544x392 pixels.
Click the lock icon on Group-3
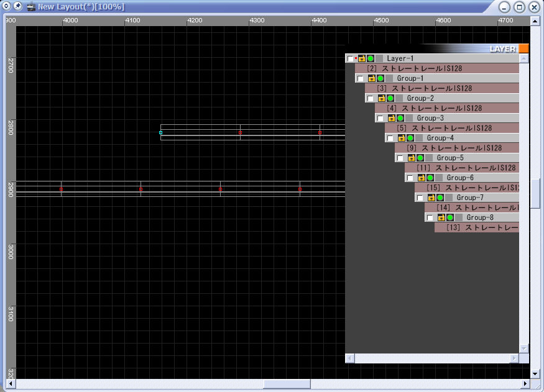[x=391, y=118]
